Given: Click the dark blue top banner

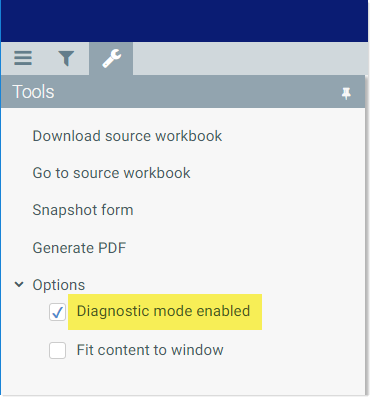Looking at the screenshot, I should 184,21.
